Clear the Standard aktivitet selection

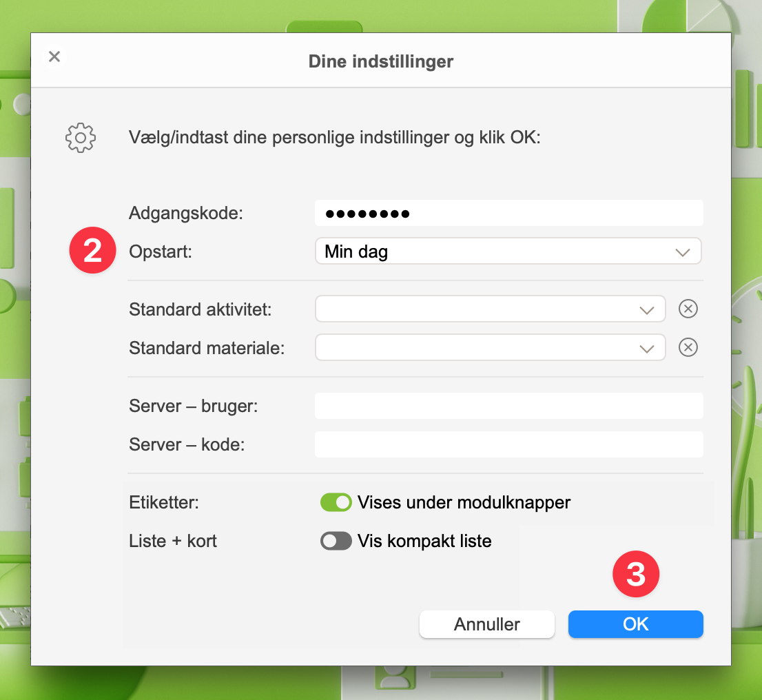click(688, 309)
